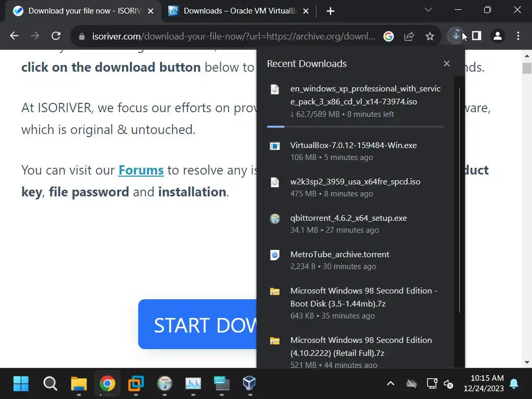Click the browser forward arrow
Viewport: 532px width, 399px height.
[x=35, y=36]
